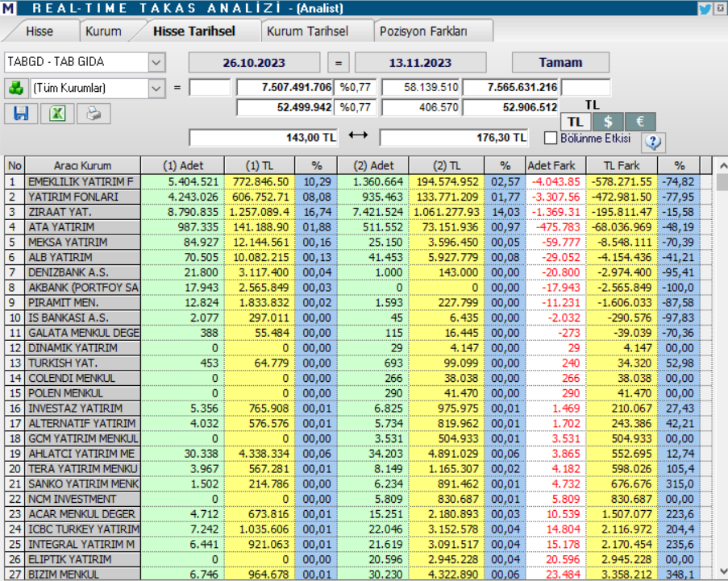
Task: Click the M application logo icon
Action: (x=8, y=9)
